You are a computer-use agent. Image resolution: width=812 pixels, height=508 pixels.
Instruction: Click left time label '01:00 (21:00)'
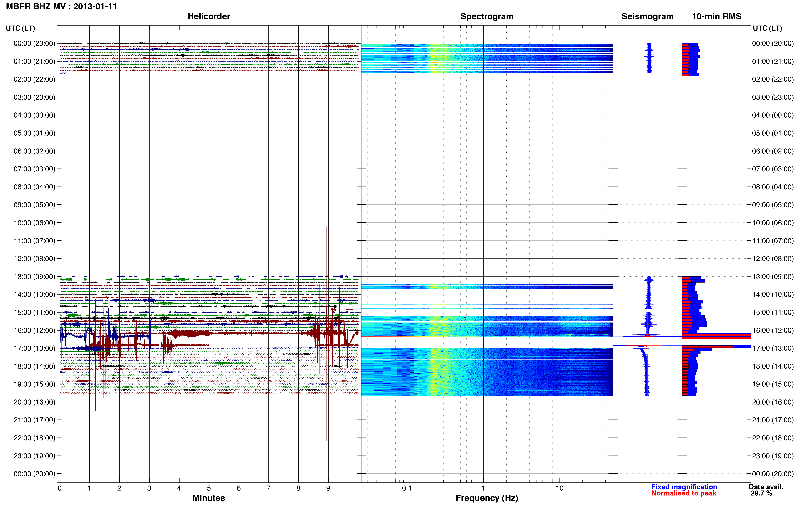pyautogui.click(x=34, y=62)
